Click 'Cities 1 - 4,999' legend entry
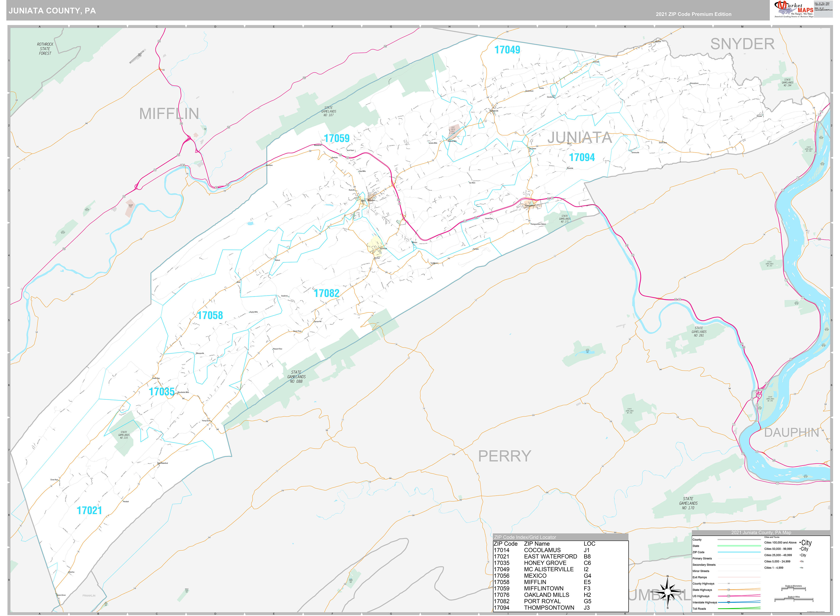The image size is (840, 616). click(x=774, y=568)
